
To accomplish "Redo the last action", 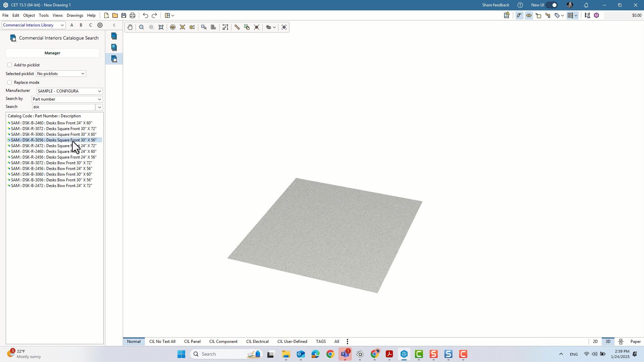I will (154, 15).
